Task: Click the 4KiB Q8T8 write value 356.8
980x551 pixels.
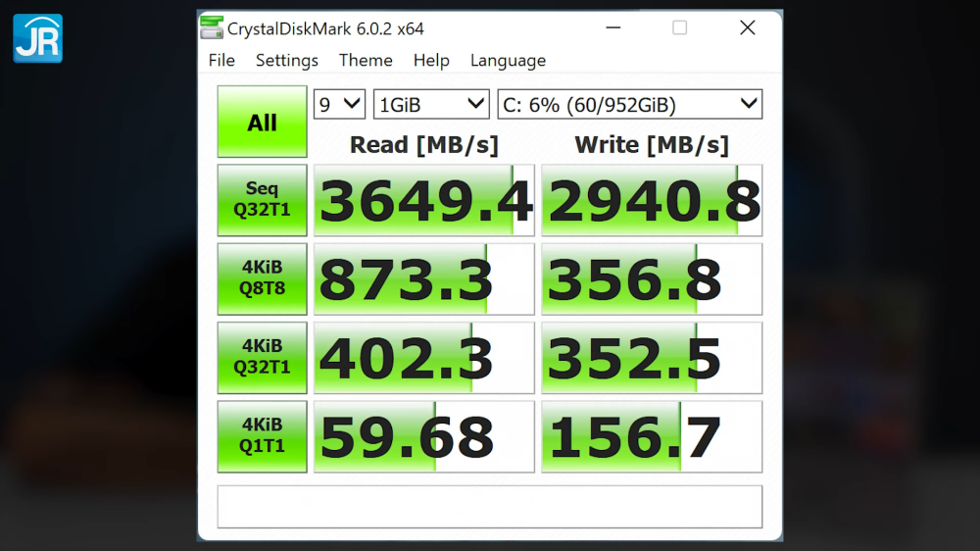Action: pos(652,279)
